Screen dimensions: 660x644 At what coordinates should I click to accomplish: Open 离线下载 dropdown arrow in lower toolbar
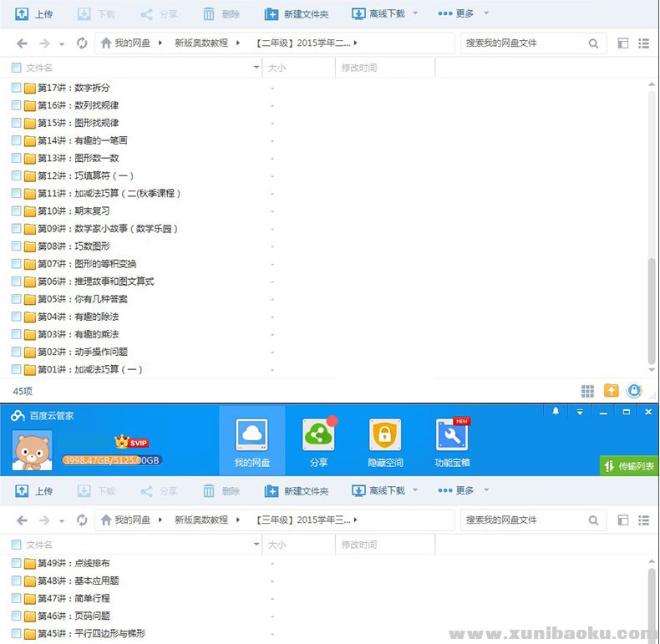point(415,491)
